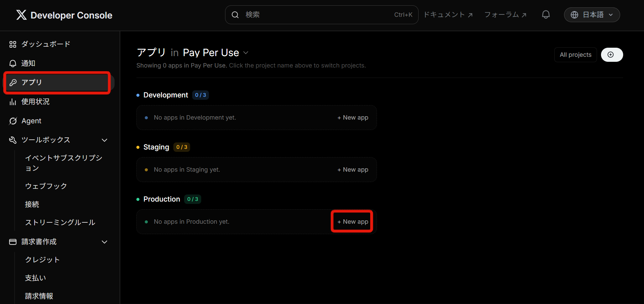Click the Production 0/3 count badge
The width and height of the screenshot is (644, 304).
coord(192,199)
